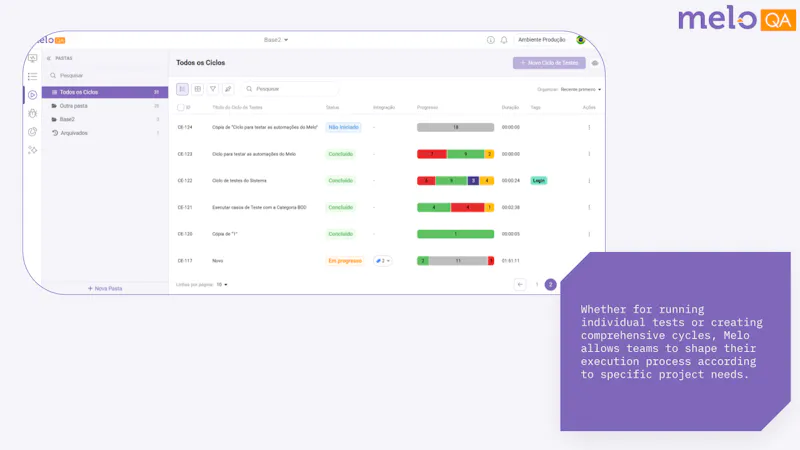This screenshot has width=800, height=450.
Task: Click purple segment 3 in CE-122 progress
Action: [x=473, y=181]
